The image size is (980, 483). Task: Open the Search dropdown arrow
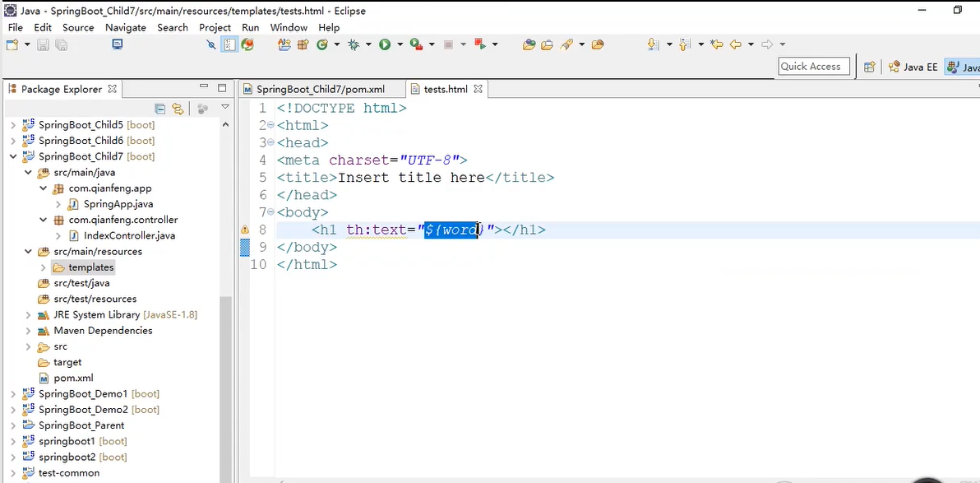(582, 44)
